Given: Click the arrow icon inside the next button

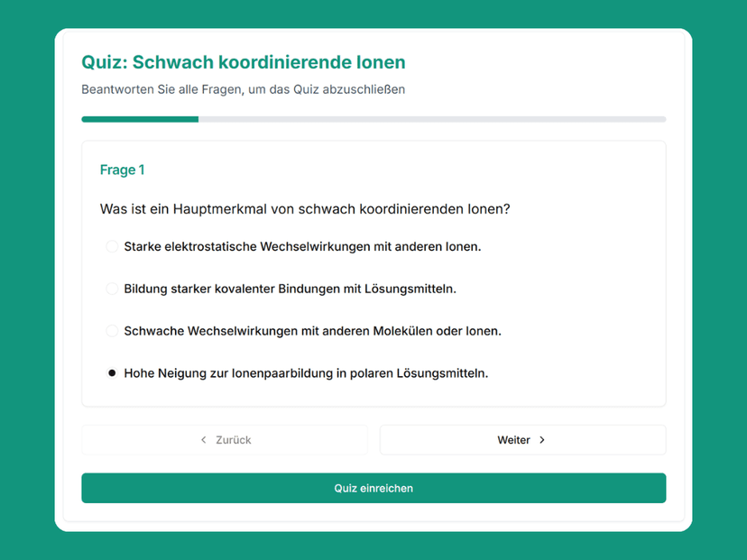Looking at the screenshot, I should tap(542, 440).
